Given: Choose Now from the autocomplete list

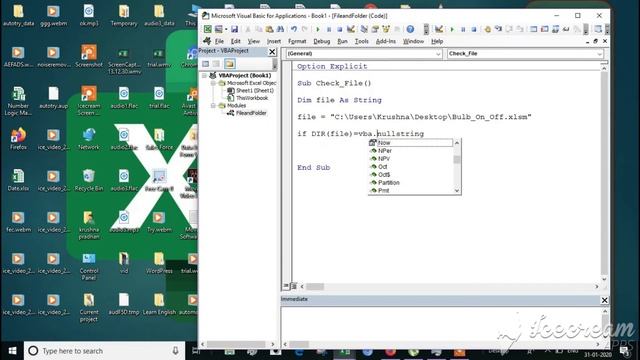Looking at the screenshot, I should (x=411, y=143).
